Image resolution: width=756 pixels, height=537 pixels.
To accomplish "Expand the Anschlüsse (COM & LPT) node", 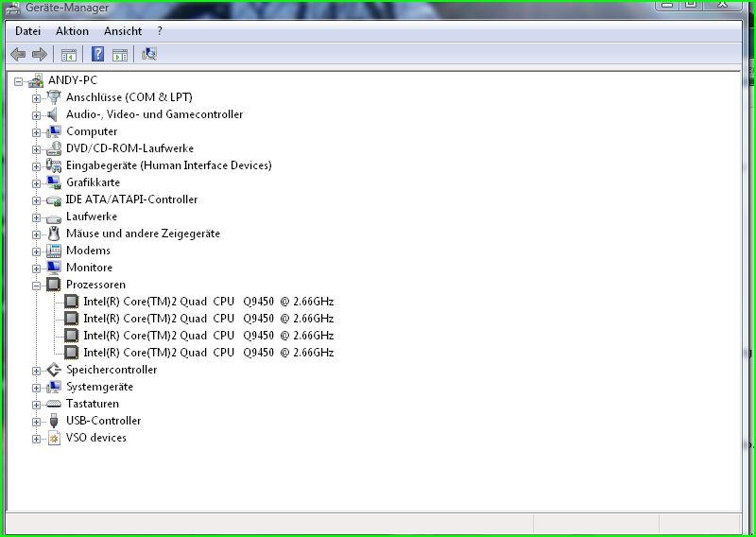I will coord(36,98).
